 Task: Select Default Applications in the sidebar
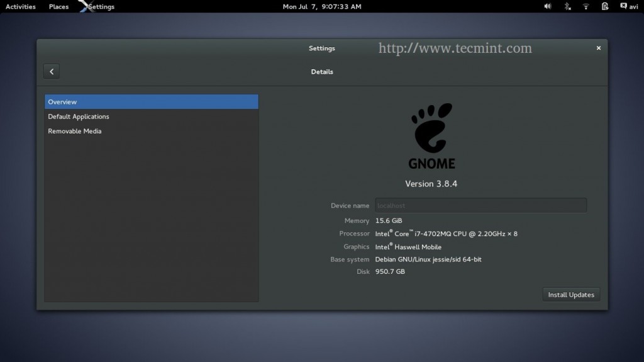[79, 116]
